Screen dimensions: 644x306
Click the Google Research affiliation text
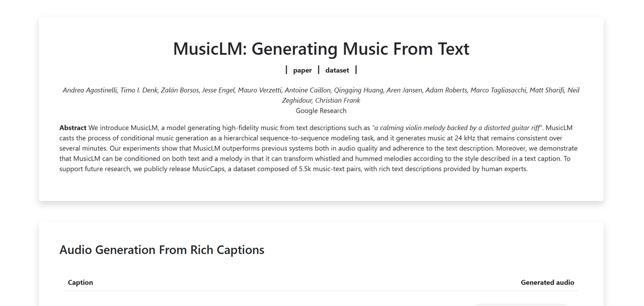point(321,111)
